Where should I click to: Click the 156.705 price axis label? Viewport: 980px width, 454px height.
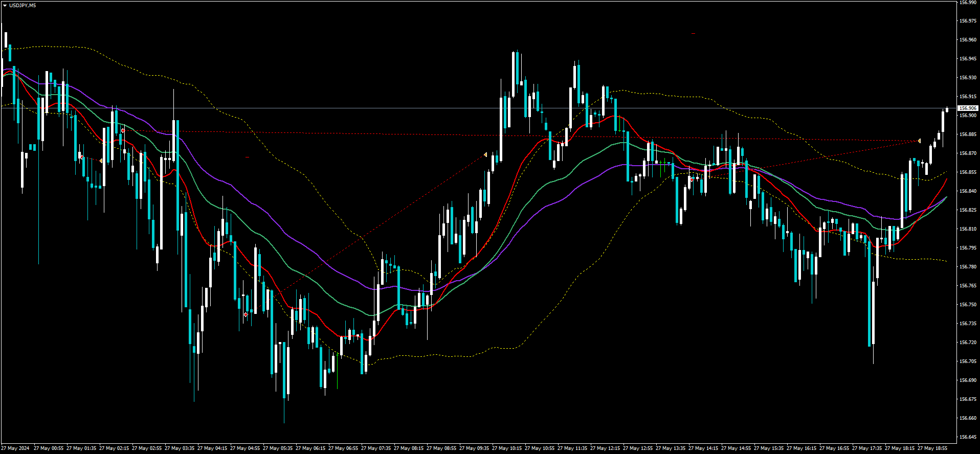click(968, 361)
